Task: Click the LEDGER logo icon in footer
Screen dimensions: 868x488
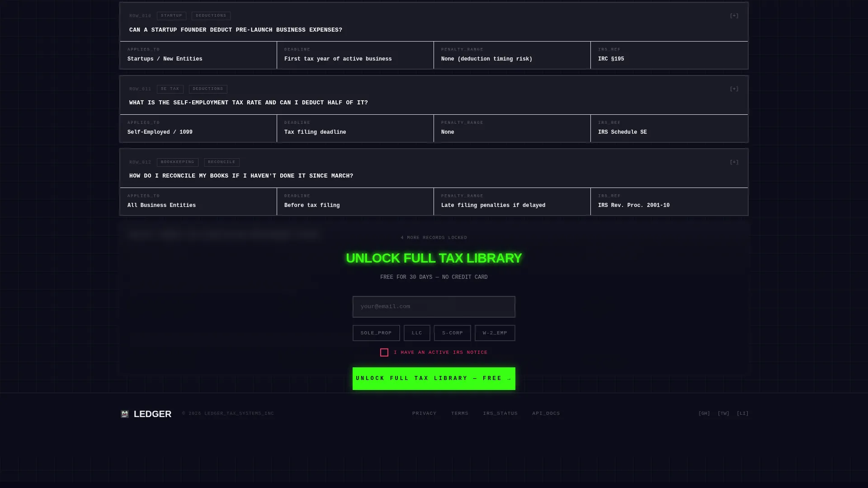Action: 125,414
